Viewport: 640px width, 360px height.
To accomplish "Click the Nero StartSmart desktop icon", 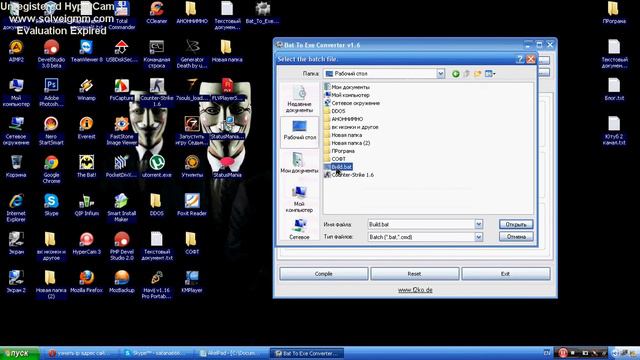I will click(51, 131).
